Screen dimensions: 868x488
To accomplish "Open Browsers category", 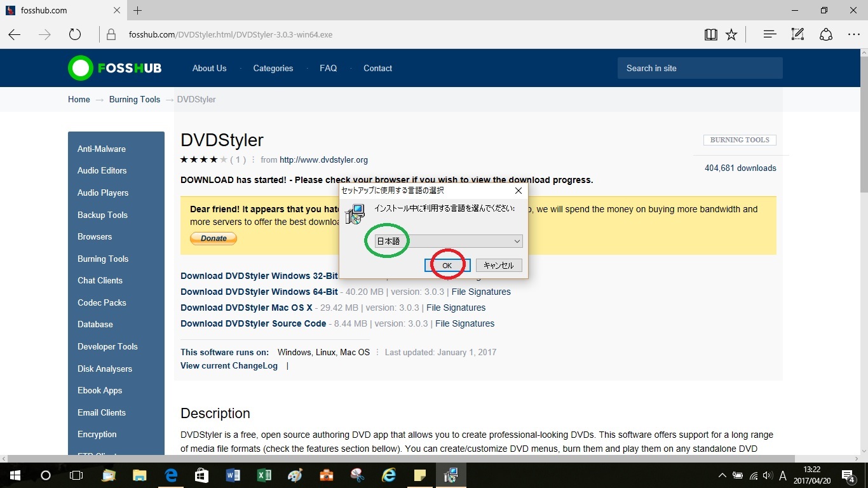I will pos(95,236).
